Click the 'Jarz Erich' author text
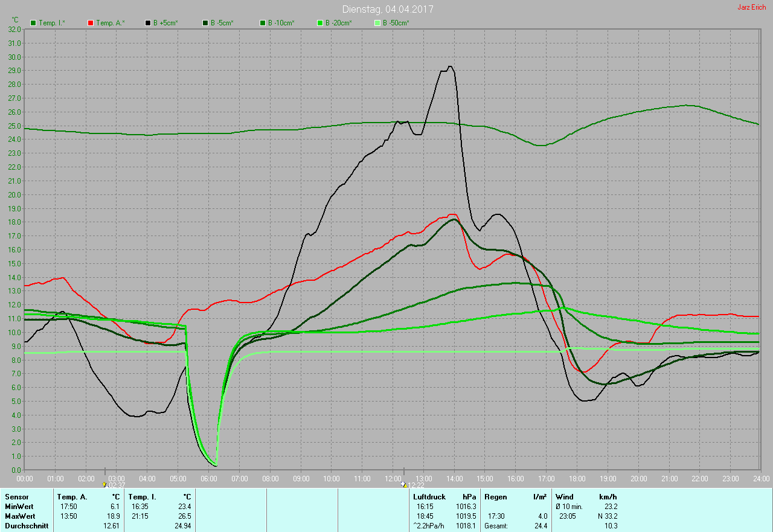Screen dimensions: 773x532 click(x=752, y=7)
